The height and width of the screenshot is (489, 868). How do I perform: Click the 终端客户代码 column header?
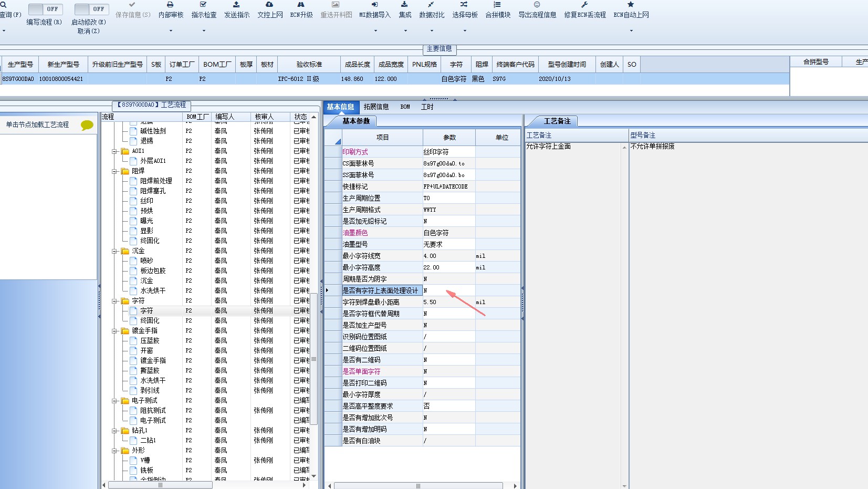click(516, 65)
